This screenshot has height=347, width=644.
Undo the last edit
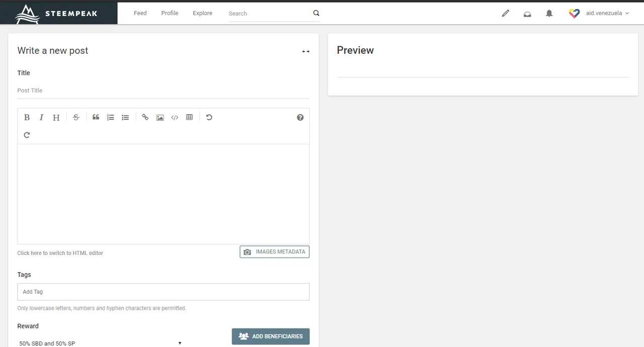pos(209,117)
